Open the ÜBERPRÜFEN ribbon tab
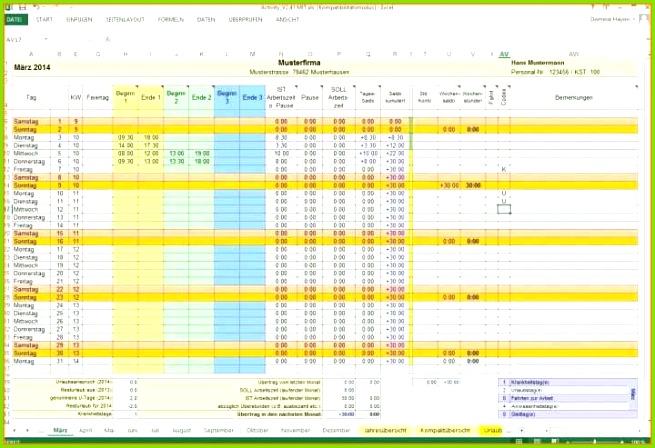This screenshot has height=448, width=655. point(245,20)
